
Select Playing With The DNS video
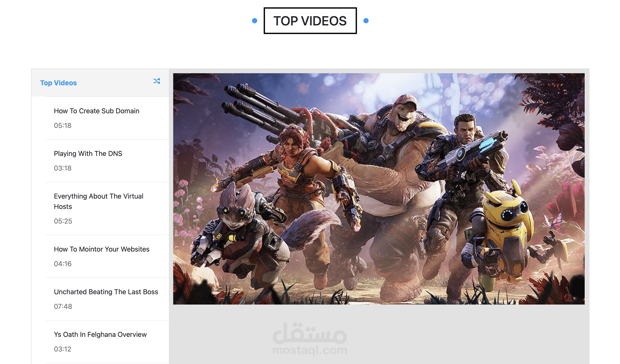pyautogui.click(x=88, y=154)
